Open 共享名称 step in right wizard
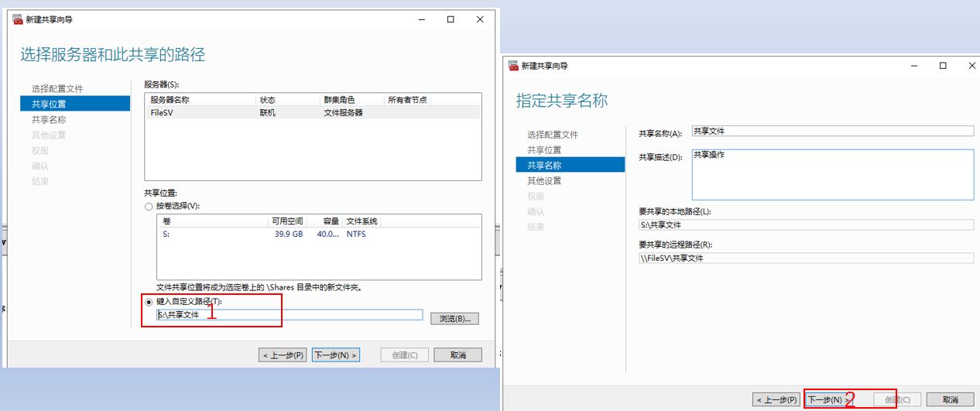This screenshot has width=980, height=411. coord(571,165)
